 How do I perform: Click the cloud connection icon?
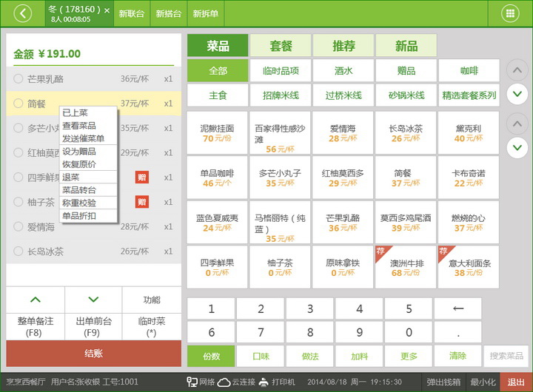click(x=224, y=382)
